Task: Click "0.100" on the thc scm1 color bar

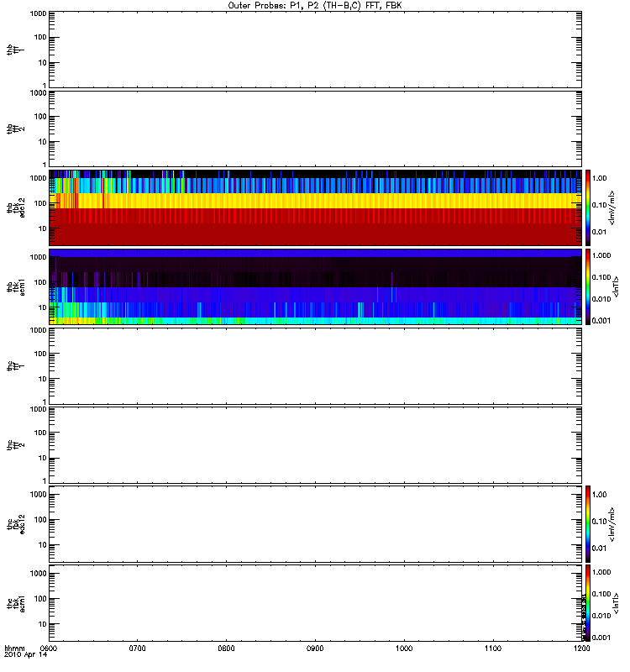Action: pyautogui.click(x=601, y=594)
